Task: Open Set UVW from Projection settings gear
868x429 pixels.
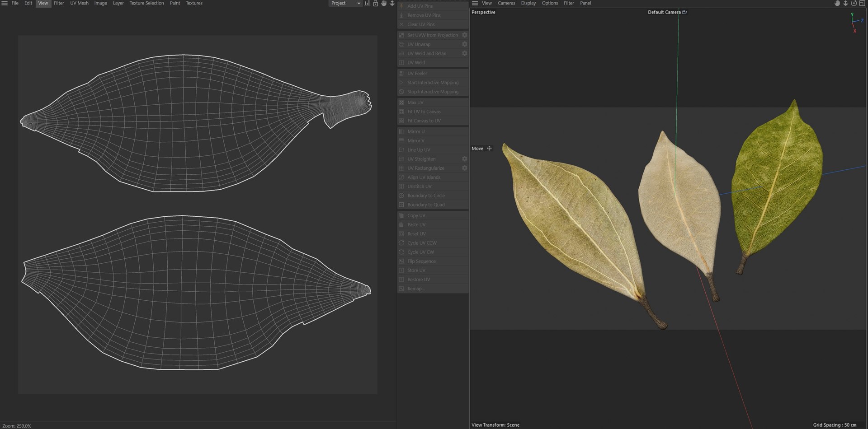Action: (x=464, y=35)
